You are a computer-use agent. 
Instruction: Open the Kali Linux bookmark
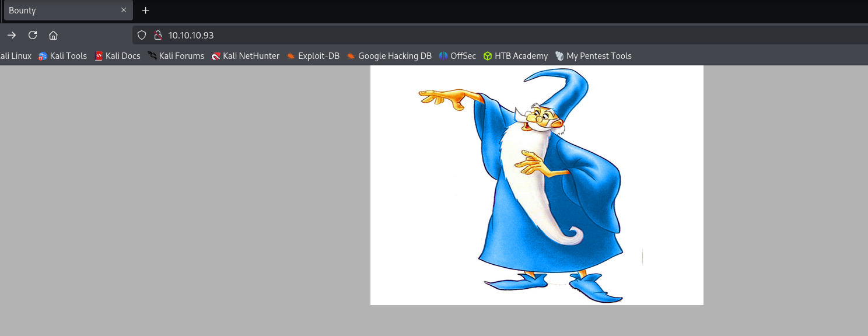coord(15,56)
